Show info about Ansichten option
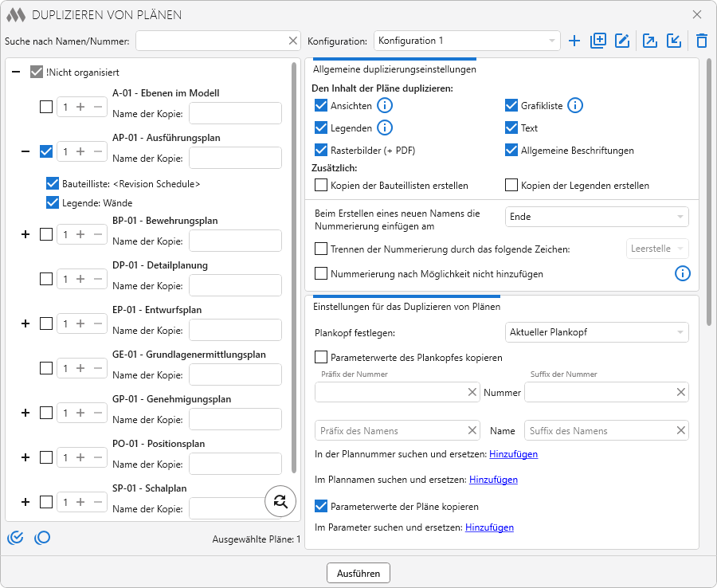The height and width of the screenshot is (588, 717). (x=385, y=105)
